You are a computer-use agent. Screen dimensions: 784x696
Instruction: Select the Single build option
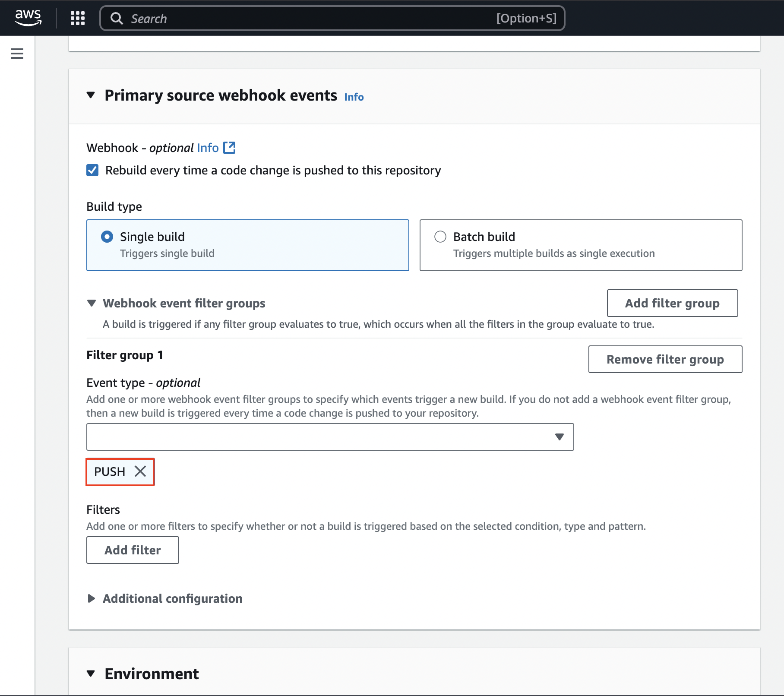(107, 237)
